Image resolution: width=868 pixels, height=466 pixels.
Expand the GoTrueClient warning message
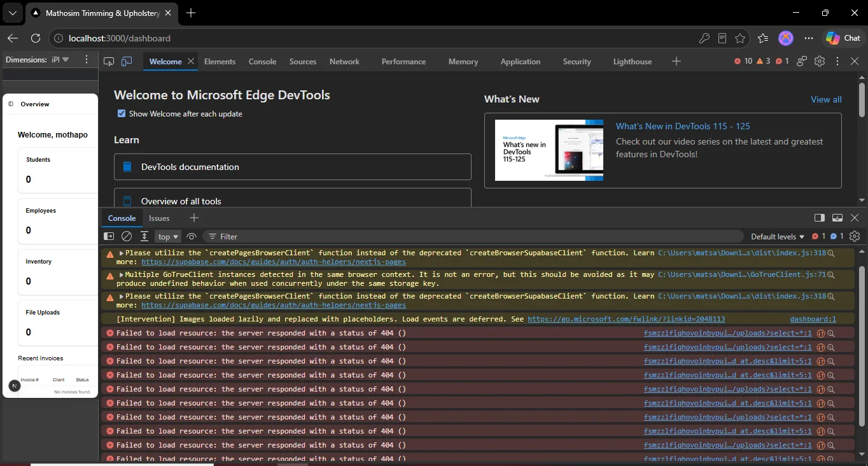(122, 274)
